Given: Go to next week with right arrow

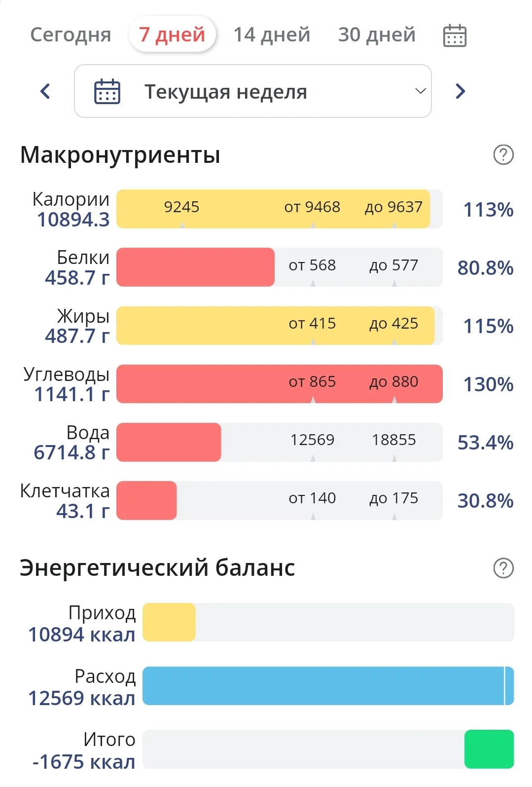Looking at the screenshot, I should point(460,91).
